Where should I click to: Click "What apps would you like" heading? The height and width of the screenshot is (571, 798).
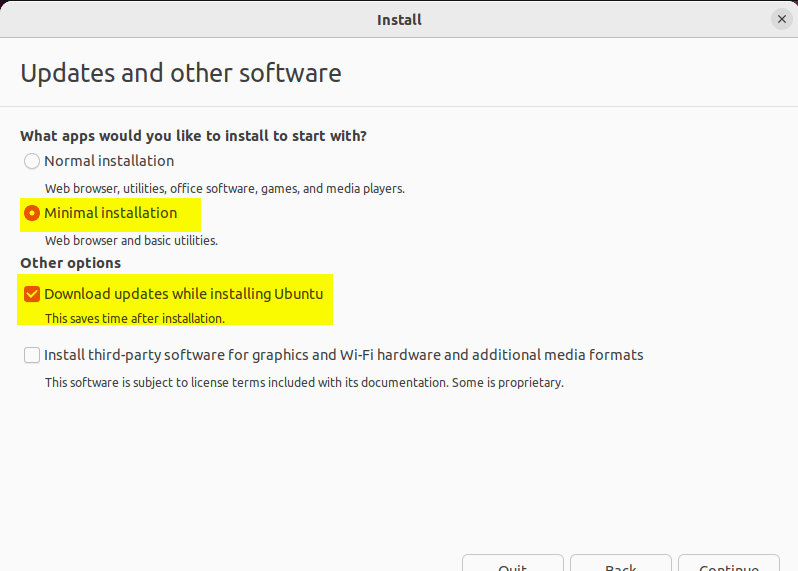193,136
